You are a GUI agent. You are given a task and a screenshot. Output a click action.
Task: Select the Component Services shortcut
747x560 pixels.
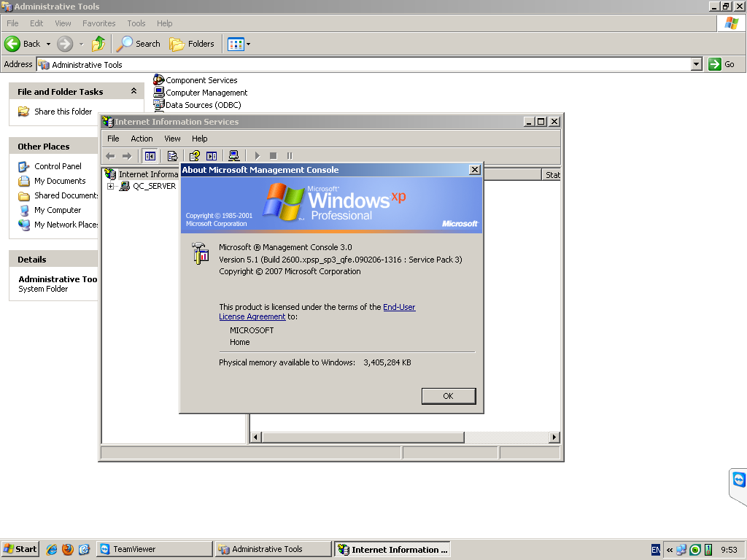196,80
